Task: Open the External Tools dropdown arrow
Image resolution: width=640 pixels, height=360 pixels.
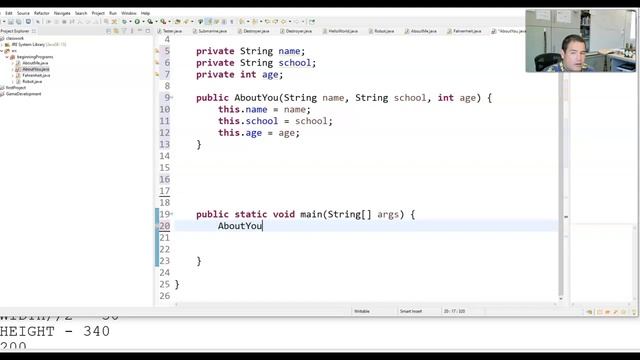Action: point(169,22)
